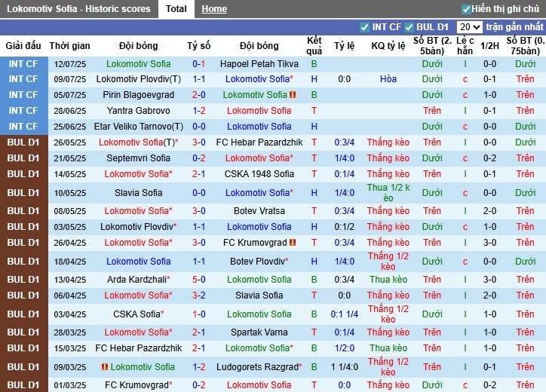This screenshot has width=546, height=392.
Task: Click the 0-1 score of 12/07/25 match
Action: pyautogui.click(x=199, y=64)
